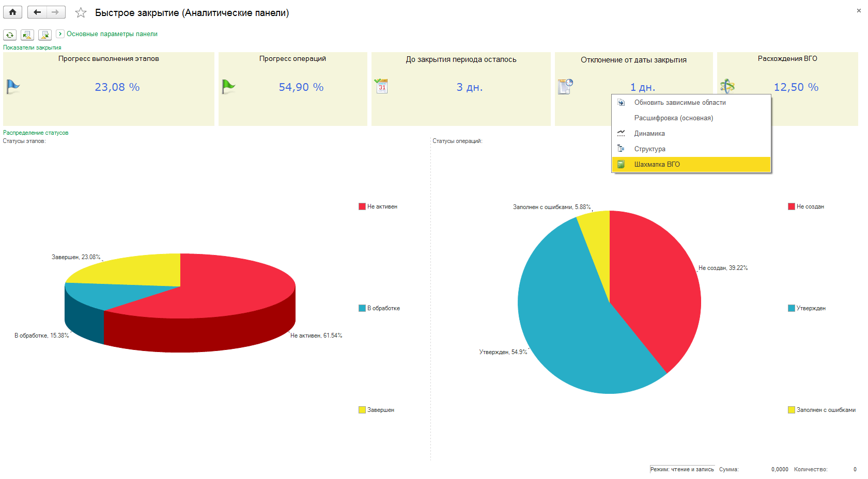
Task: Click the document clock icon for closing deviation
Action: (565, 87)
